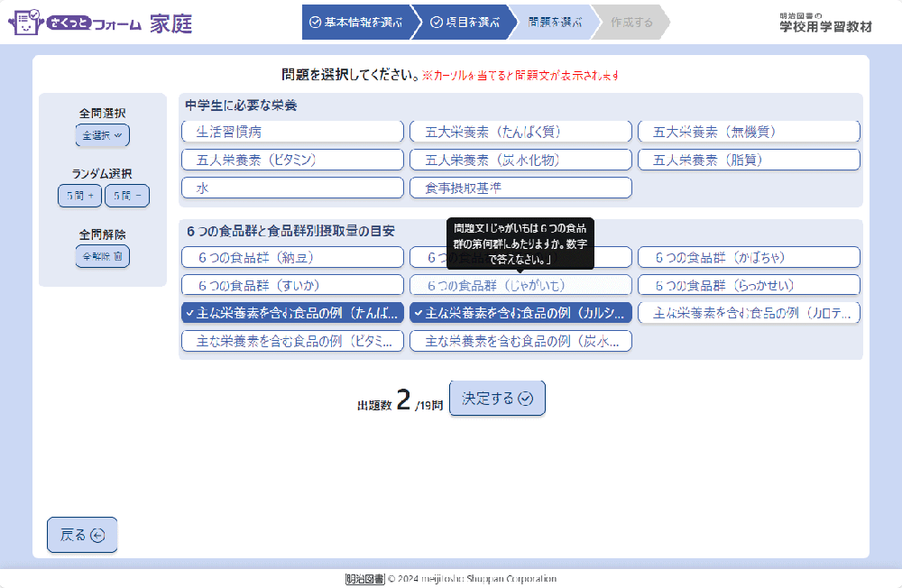The height and width of the screenshot is (588, 902).
Task: Toggle the 水 question item
Action: click(292, 188)
